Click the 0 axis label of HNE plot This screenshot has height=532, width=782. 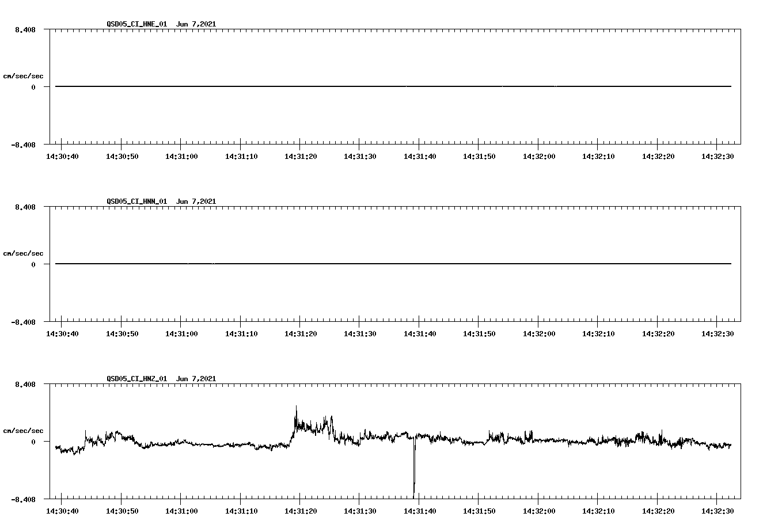[33, 87]
